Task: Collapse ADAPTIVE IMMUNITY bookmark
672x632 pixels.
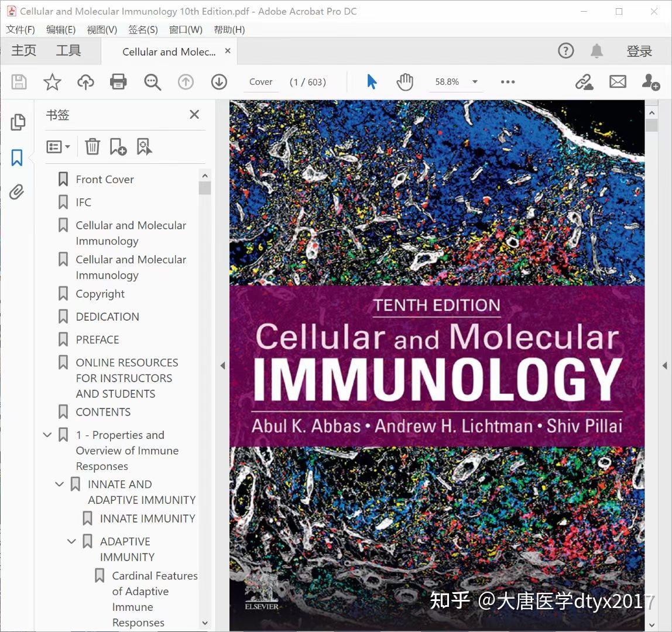Action: pyautogui.click(x=71, y=541)
